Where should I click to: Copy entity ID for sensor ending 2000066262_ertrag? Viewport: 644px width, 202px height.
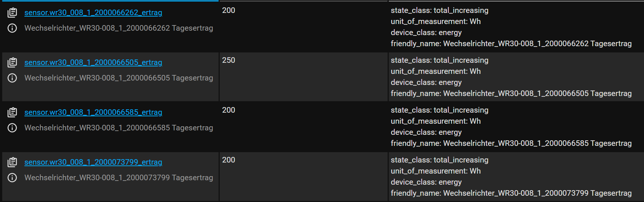(x=12, y=13)
